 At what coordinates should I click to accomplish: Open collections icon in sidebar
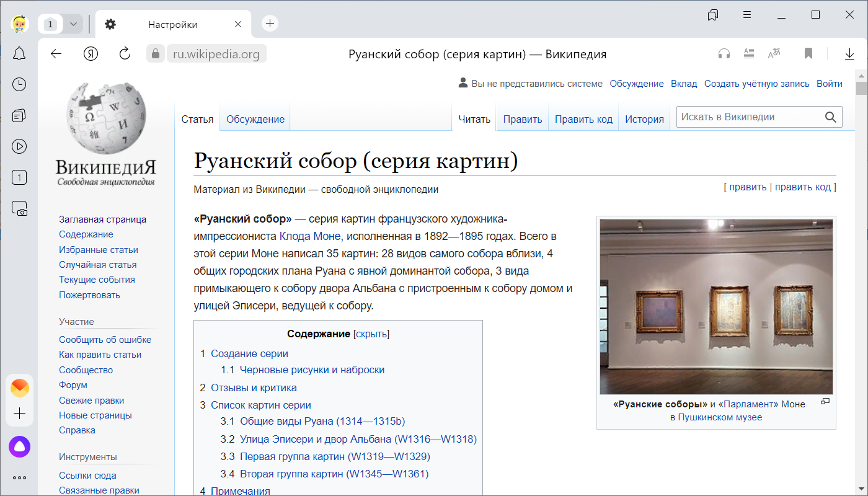pyautogui.click(x=19, y=115)
